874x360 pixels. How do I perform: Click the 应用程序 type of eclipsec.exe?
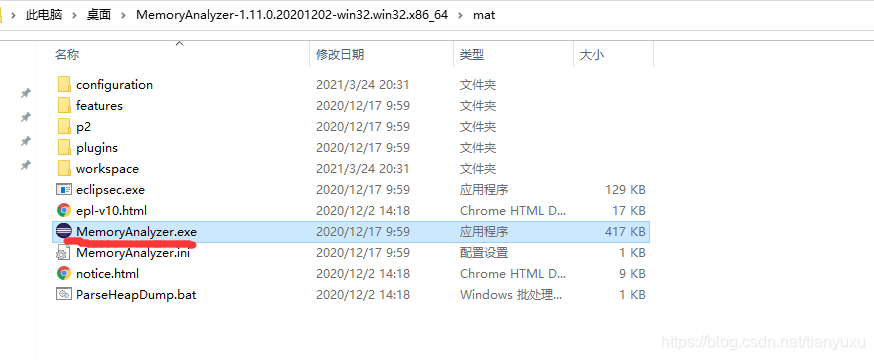pyautogui.click(x=484, y=189)
